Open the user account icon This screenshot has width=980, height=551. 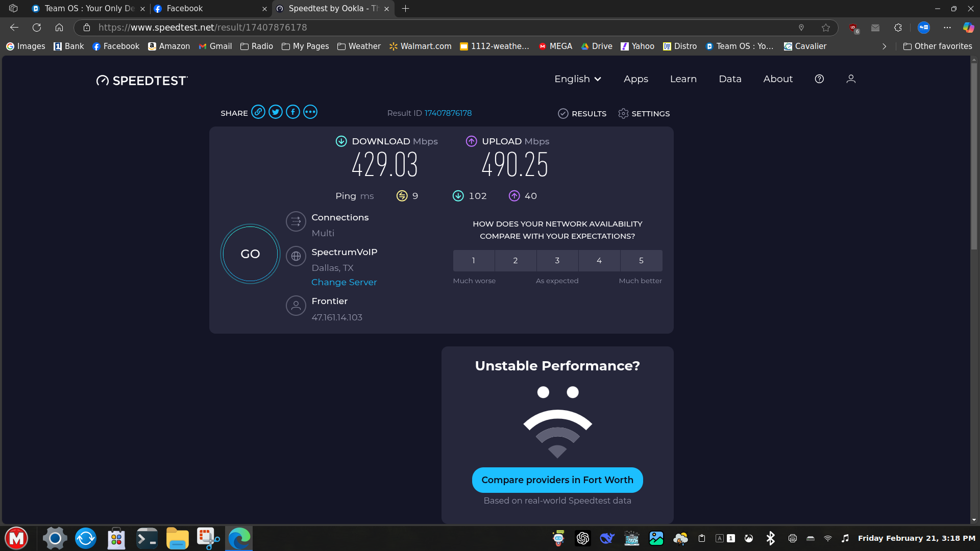851,79
